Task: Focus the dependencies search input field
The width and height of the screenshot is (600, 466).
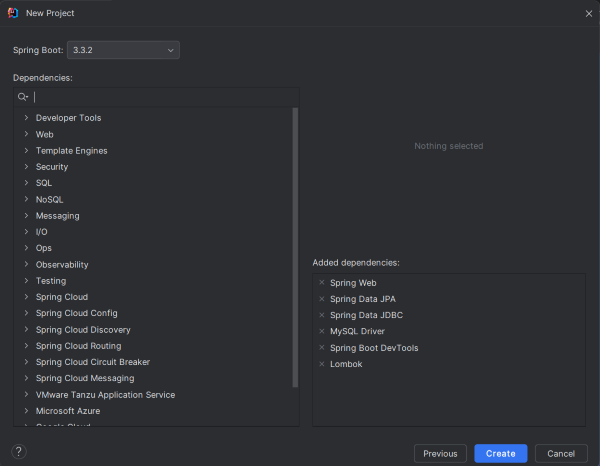Action: coord(165,97)
